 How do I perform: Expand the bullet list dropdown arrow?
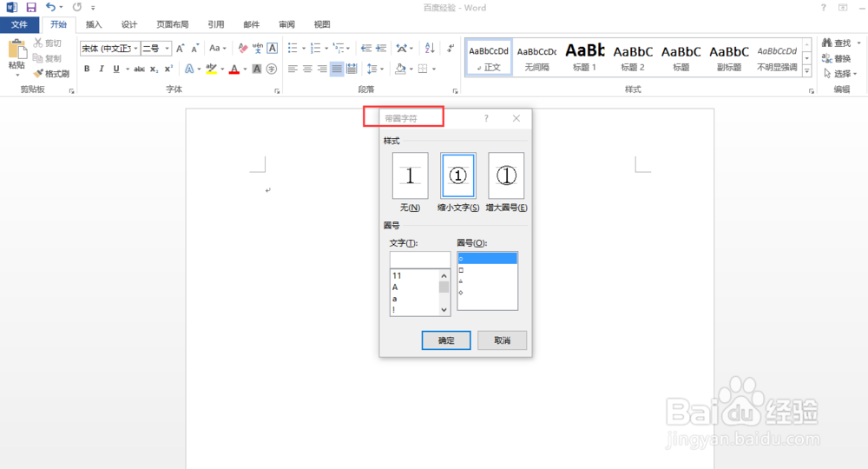303,48
